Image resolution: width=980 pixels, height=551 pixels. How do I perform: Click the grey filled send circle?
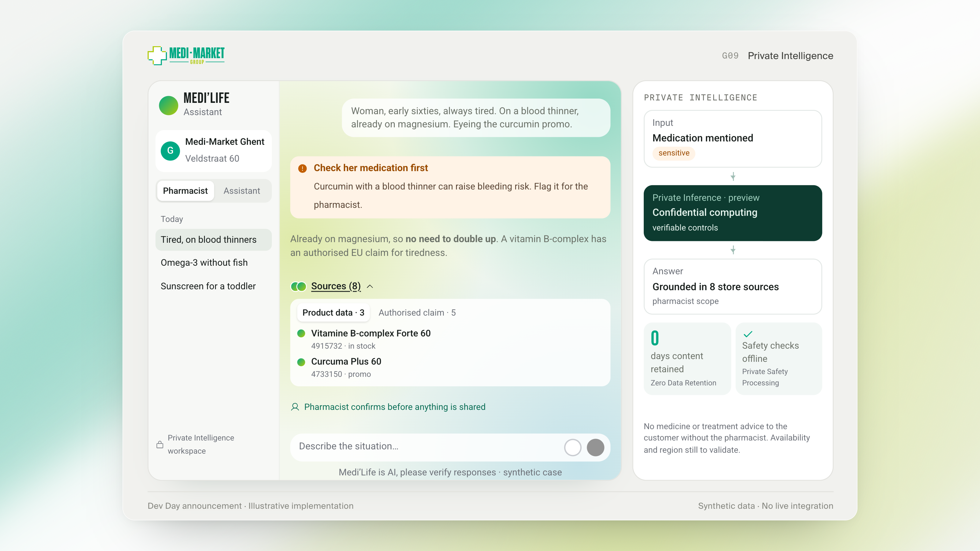pos(595,447)
